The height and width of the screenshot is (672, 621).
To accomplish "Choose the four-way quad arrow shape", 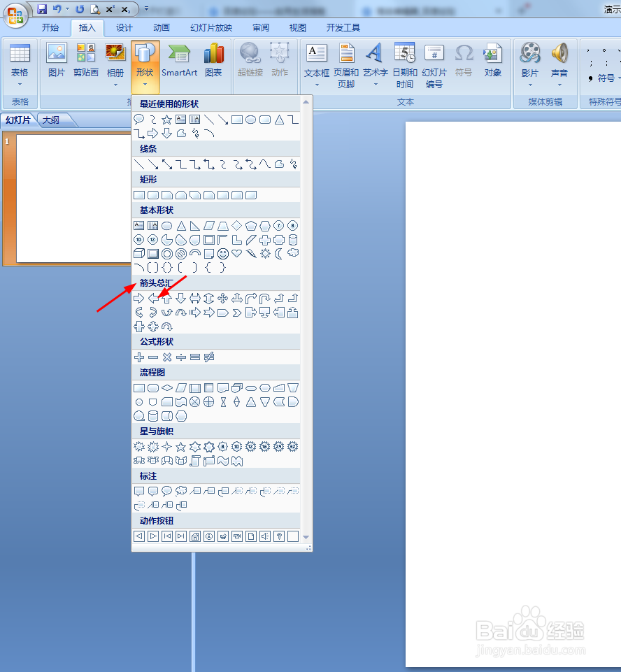I will point(223,299).
